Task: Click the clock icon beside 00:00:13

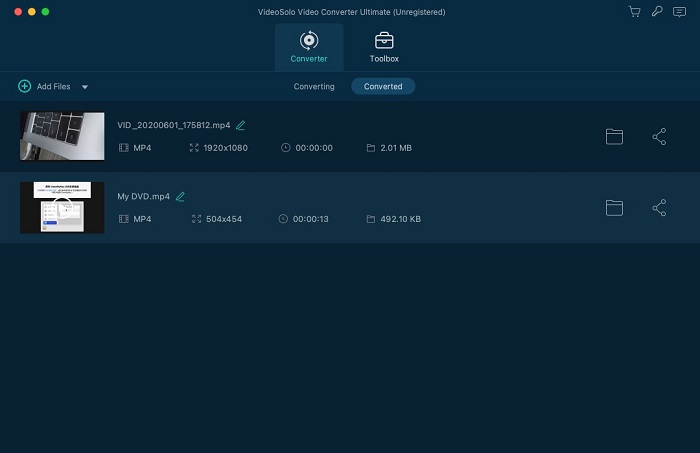Action: pyautogui.click(x=283, y=219)
